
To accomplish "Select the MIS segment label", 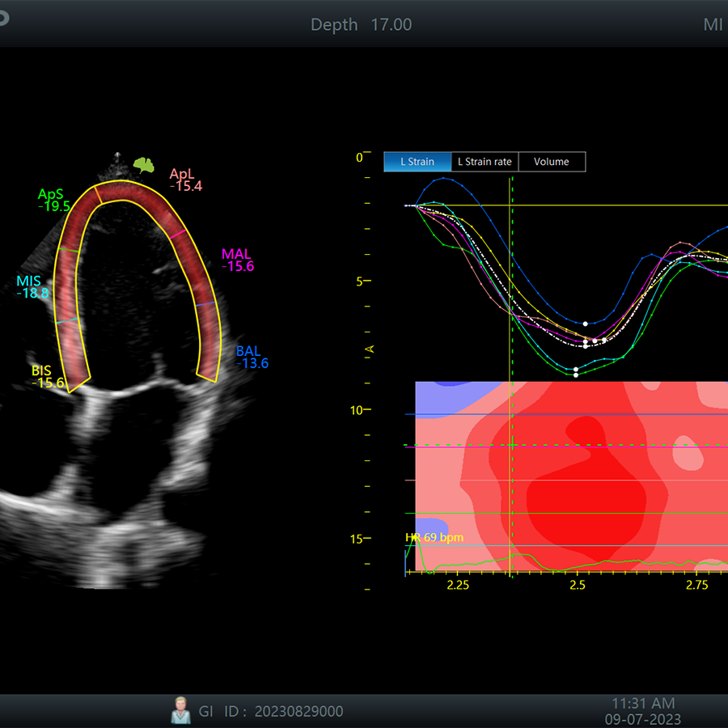I will 28,281.
